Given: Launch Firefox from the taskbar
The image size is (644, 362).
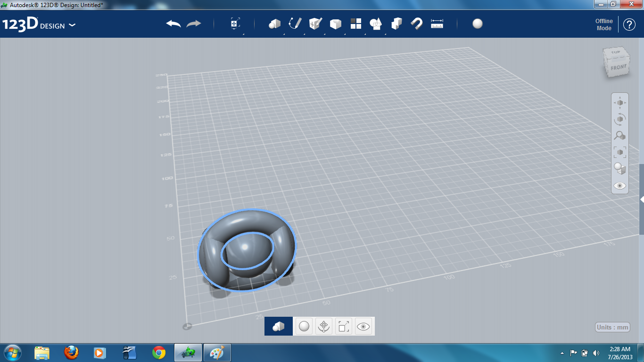Looking at the screenshot, I should pos(71,353).
